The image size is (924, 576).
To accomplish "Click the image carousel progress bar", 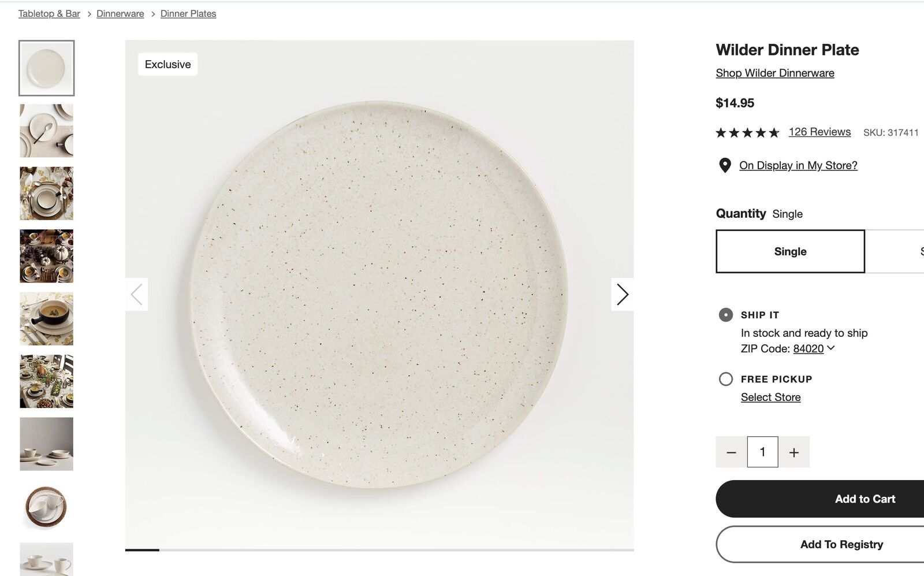I will 379,550.
